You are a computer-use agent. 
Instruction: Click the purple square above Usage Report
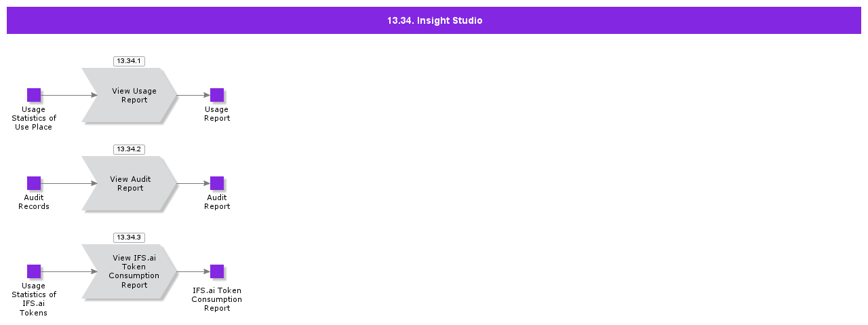point(217,95)
